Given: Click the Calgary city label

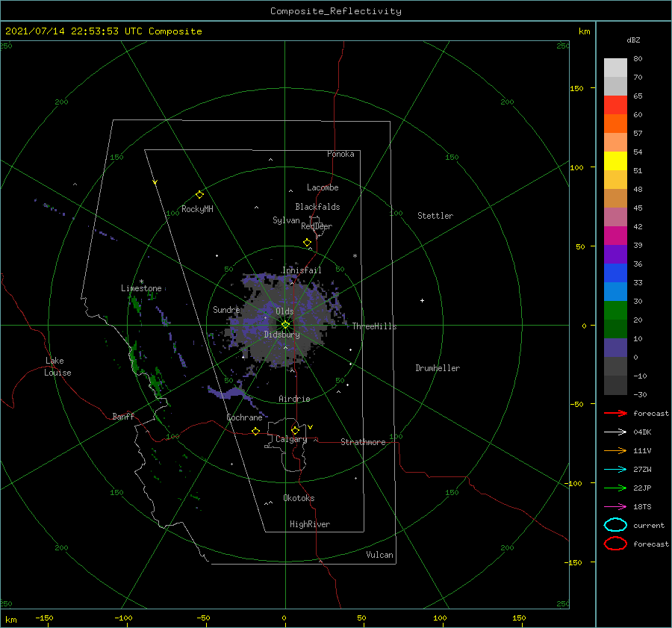Looking at the screenshot, I should [x=291, y=439].
